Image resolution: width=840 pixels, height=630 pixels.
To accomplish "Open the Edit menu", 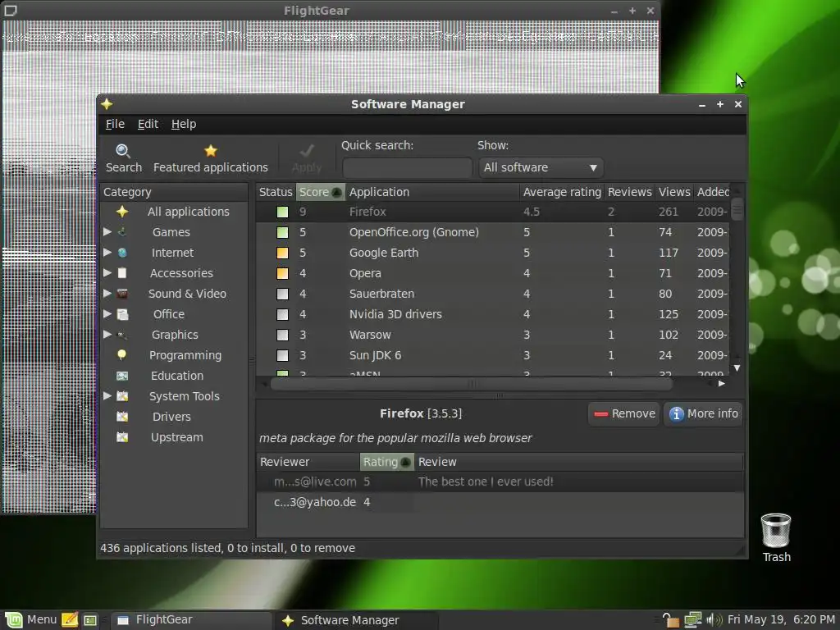I will pos(148,124).
